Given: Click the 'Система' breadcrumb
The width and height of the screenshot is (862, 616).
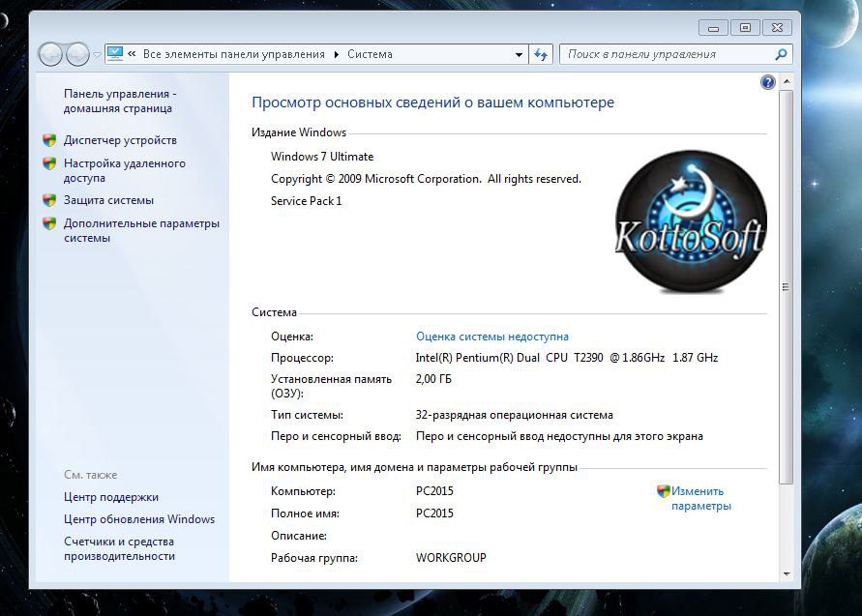Looking at the screenshot, I should [x=370, y=54].
